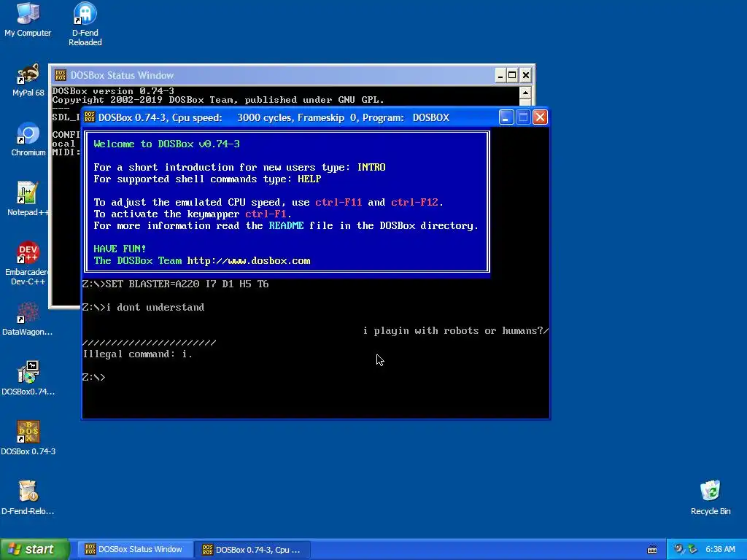Switch to DOSBox 0.74-3 taskbar button

pos(253,550)
